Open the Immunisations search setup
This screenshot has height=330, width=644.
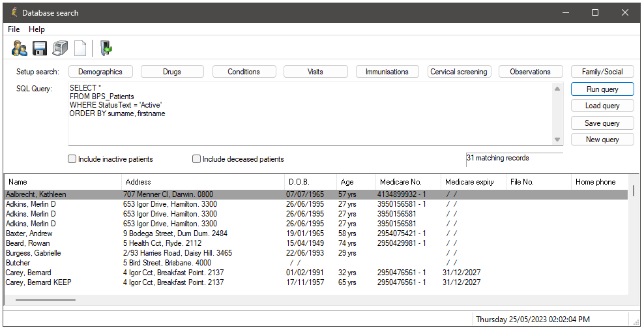(x=387, y=72)
